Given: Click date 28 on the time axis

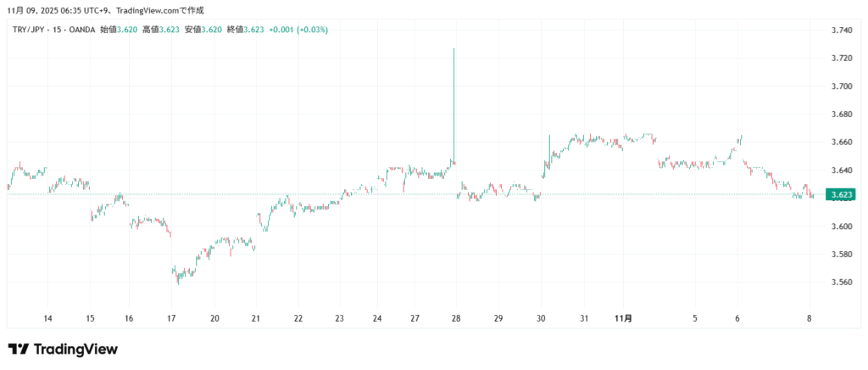Looking at the screenshot, I should [x=456, y=318].
